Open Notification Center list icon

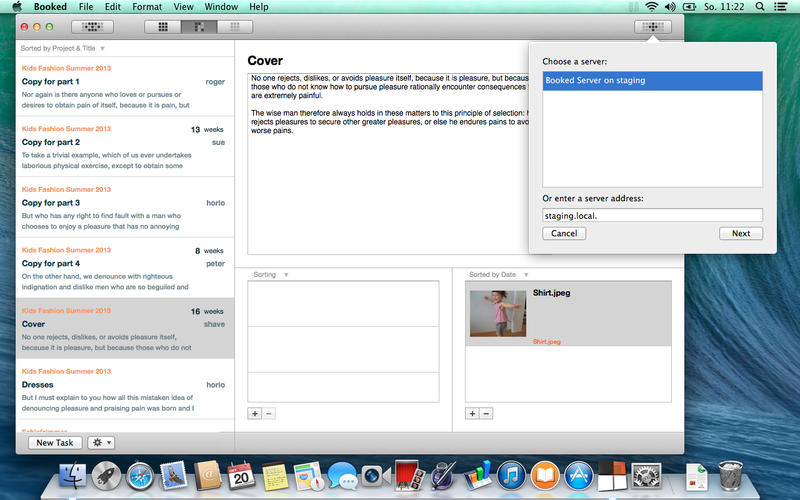tap(780, 7)
